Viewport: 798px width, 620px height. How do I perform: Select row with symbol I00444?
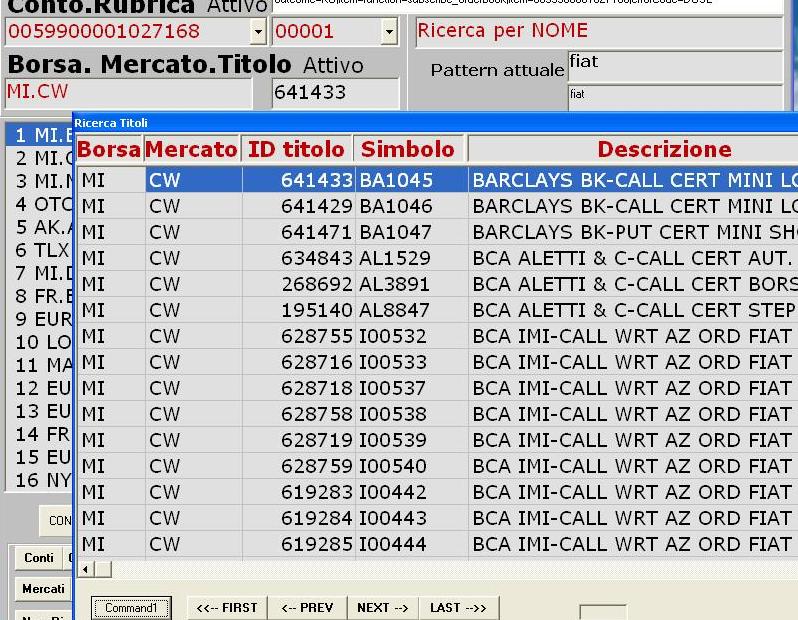437,544
